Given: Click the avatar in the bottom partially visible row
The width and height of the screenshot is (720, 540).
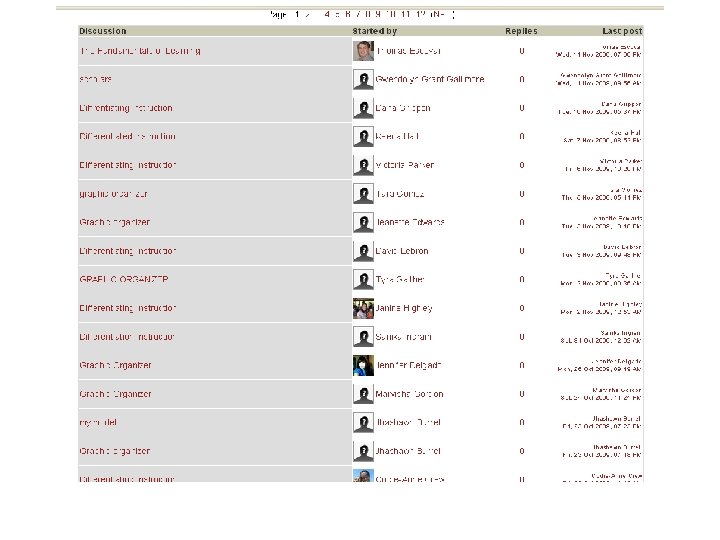Looking at the screenshot, I should pyautogui.click(x=363, y=476).
